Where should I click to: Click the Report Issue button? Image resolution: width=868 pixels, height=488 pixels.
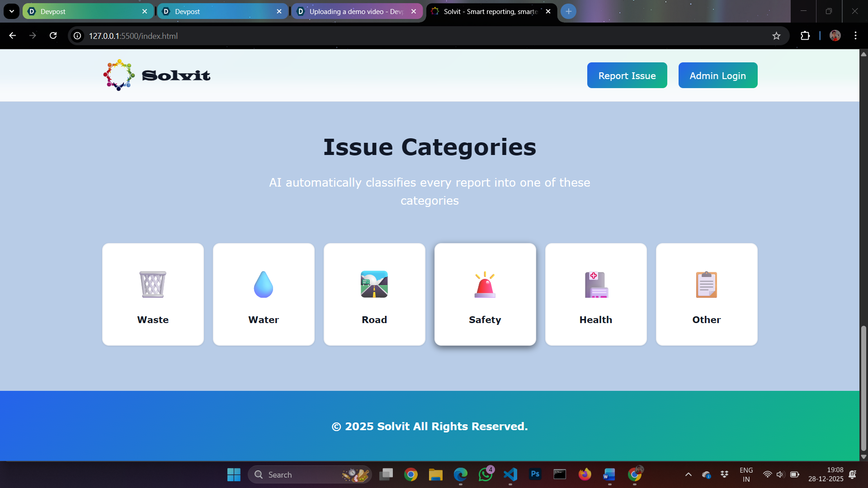(x=627, y=75)
